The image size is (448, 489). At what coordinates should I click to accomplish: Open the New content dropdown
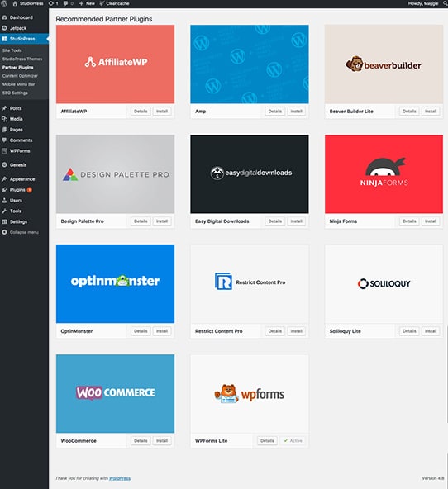tap(87, 3)
